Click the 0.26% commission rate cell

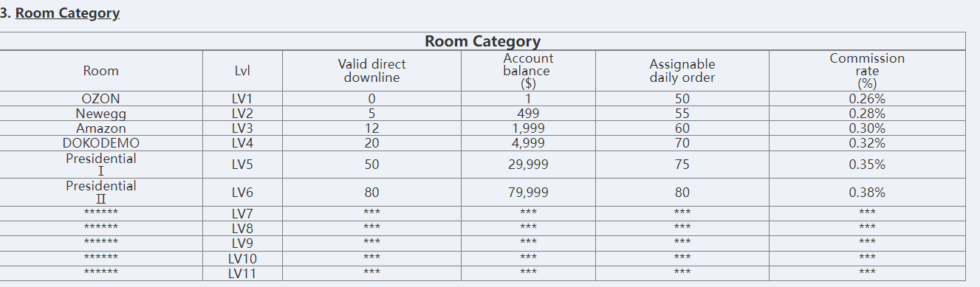867,99
